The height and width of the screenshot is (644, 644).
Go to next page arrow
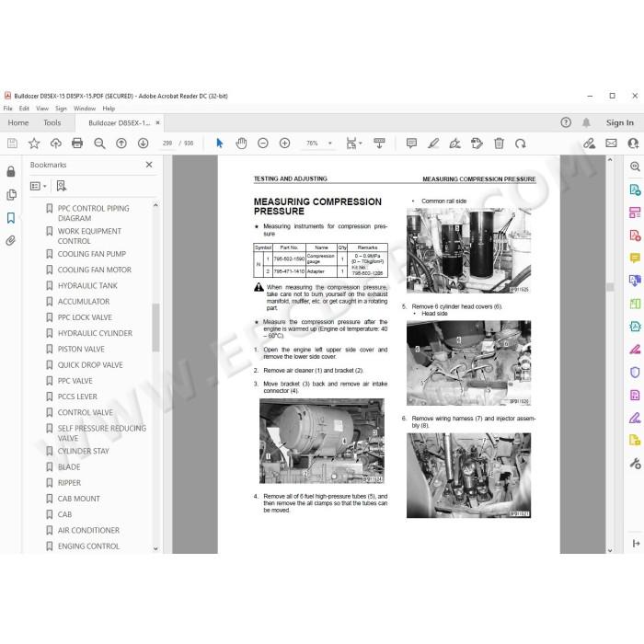(143, 143)
